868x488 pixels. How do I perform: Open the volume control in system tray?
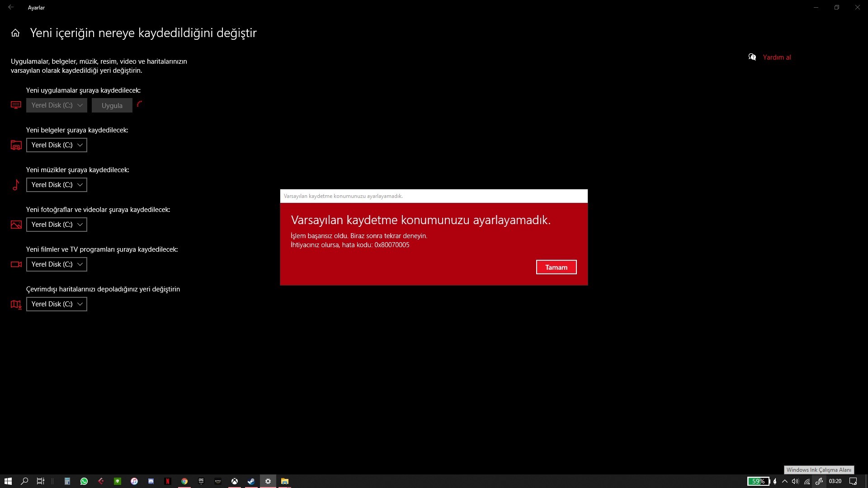[x=795, y=481]
